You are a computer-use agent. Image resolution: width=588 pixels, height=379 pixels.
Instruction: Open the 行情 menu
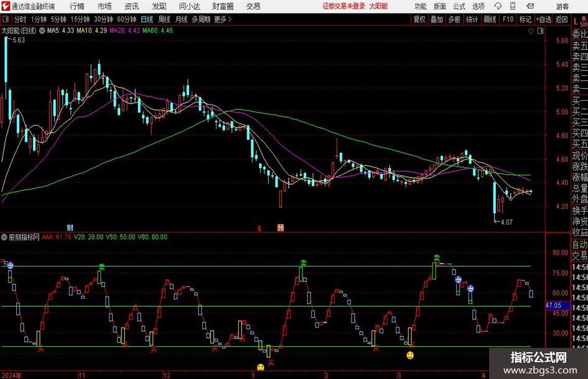[x=77, y=6]
